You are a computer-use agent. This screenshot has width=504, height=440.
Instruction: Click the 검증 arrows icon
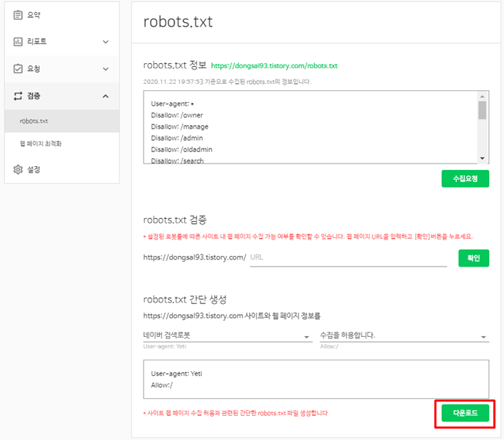coord(18,96)
